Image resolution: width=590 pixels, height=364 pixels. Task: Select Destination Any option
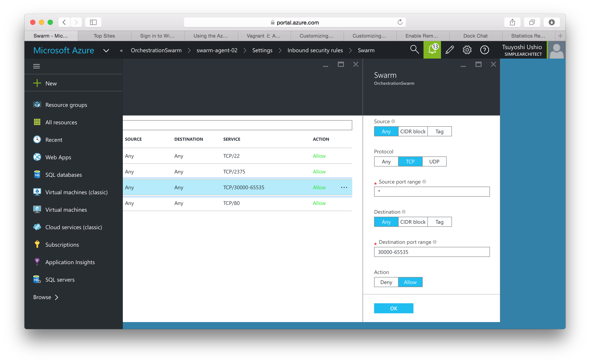pyautogui.click(x=386, y=222)
